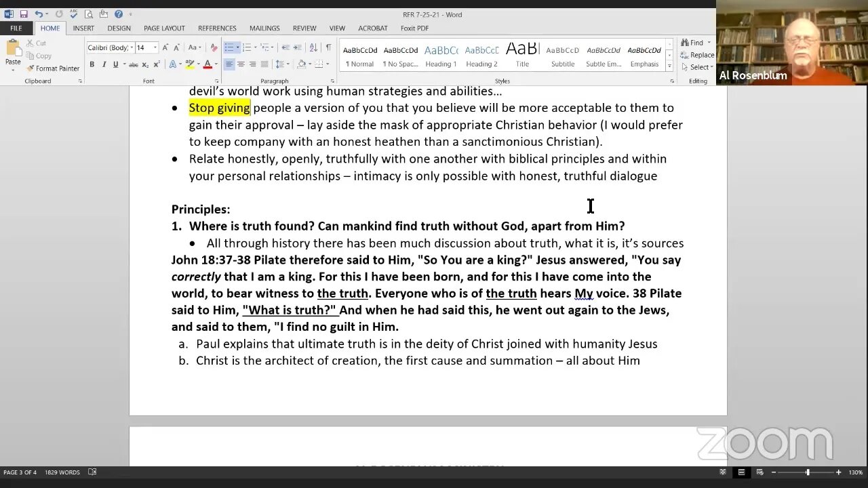Adjust the zoom slider handle

click(807, 472)
